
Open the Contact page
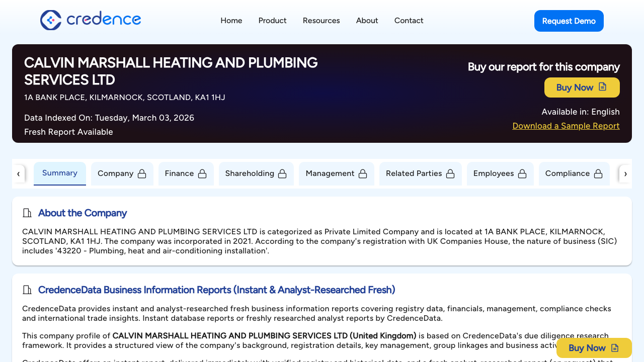tap(409, 21)
